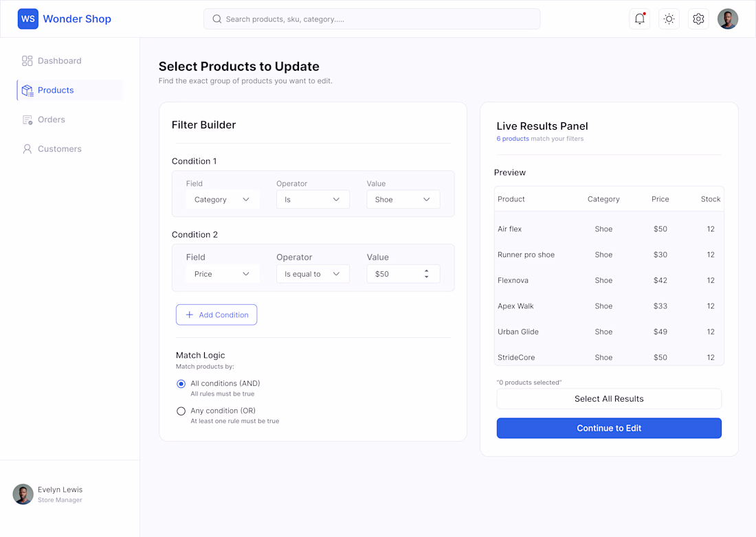Click the search magnifier icon
The image size is (756, 537).
217,19
